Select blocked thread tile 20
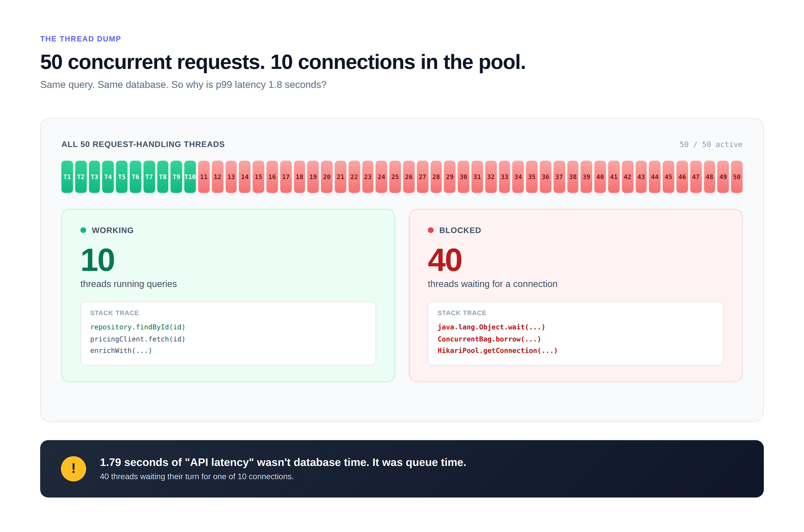This screenshot has width=804, height=532. pos(327,177)
